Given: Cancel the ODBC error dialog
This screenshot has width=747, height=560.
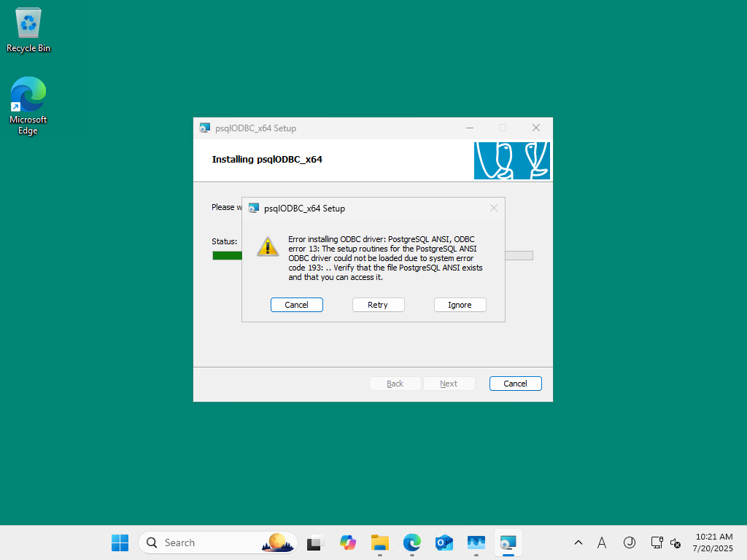Looking at the screenshot, I should pyautogui.click(x=296, y=305).
